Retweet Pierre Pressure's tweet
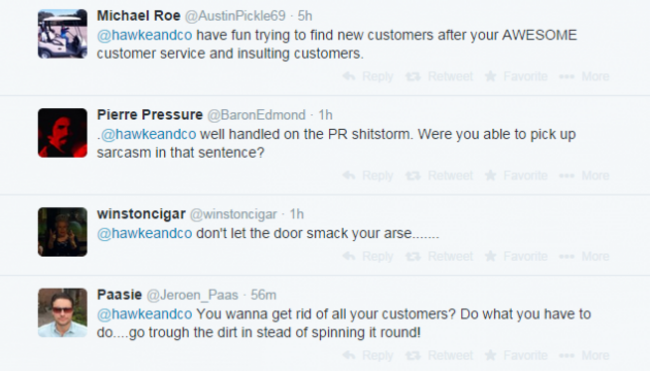The image size is (650, 371). (439, 176)
